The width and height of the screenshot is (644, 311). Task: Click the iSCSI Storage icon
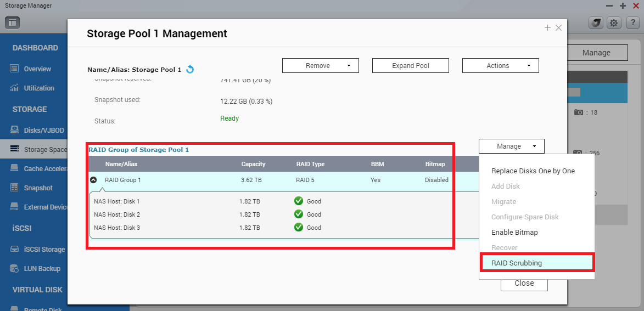coord(14,249)
